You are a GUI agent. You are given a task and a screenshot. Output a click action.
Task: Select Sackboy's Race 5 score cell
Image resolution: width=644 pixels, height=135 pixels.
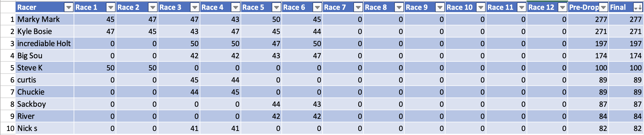tap(261, 104)
